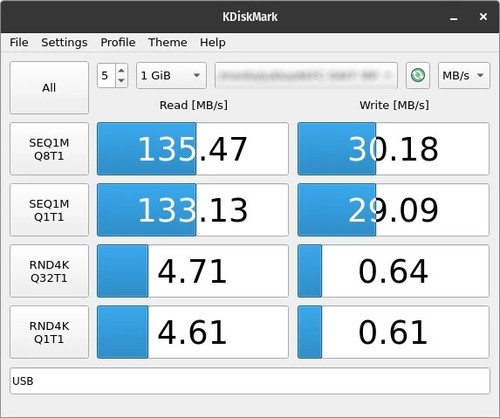Open the Settings menu
Screen dimensions: 500x418
click(x=64, y=42)
